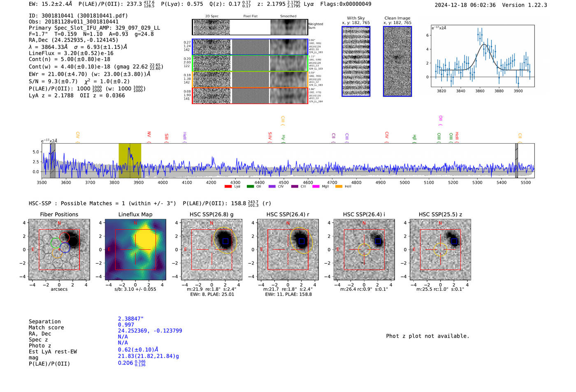Select the green-bordered fiber 2D spectrum row
The image size is (576, 392).
(x=250, y=63)
